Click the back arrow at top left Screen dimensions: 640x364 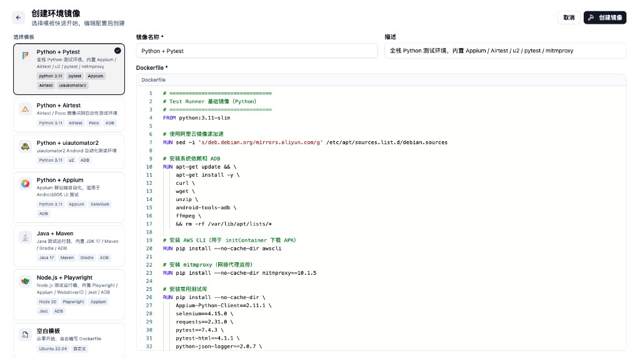tap(17, 17)
